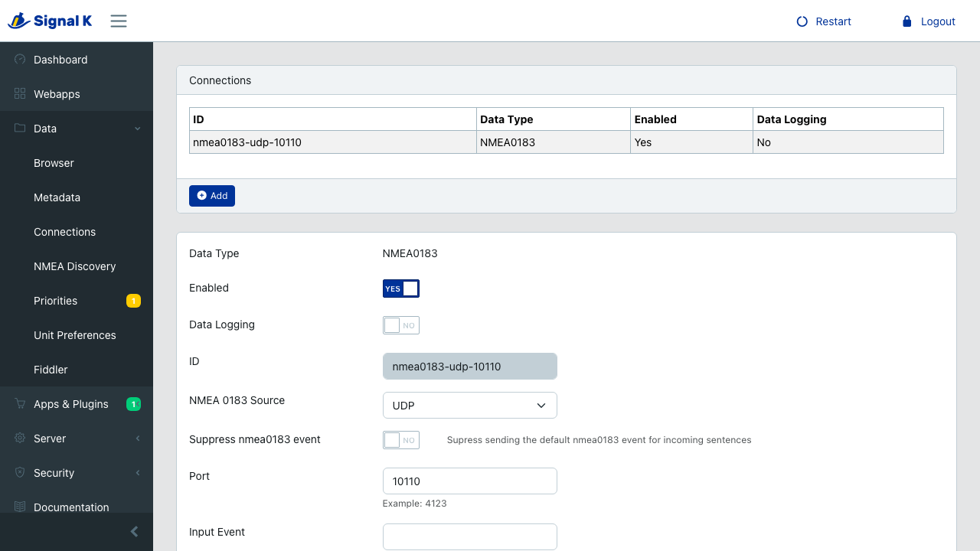
Task: Click the Logout lock icon
Action: click(907, 21)
